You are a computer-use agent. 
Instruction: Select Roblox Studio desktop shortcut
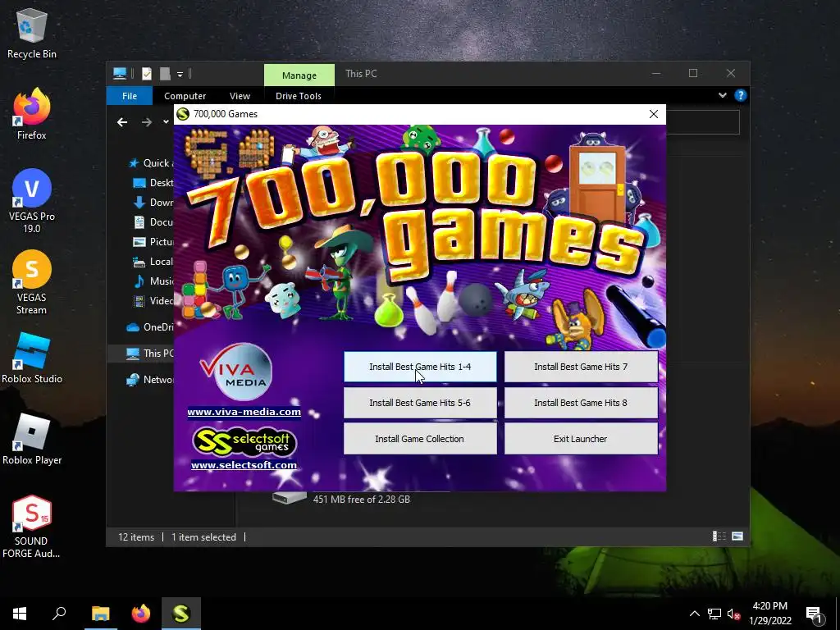[32, 358]
